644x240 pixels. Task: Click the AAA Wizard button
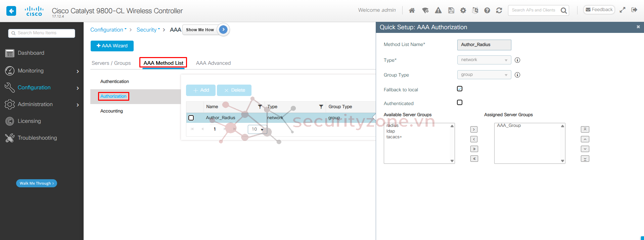[112, 46]
